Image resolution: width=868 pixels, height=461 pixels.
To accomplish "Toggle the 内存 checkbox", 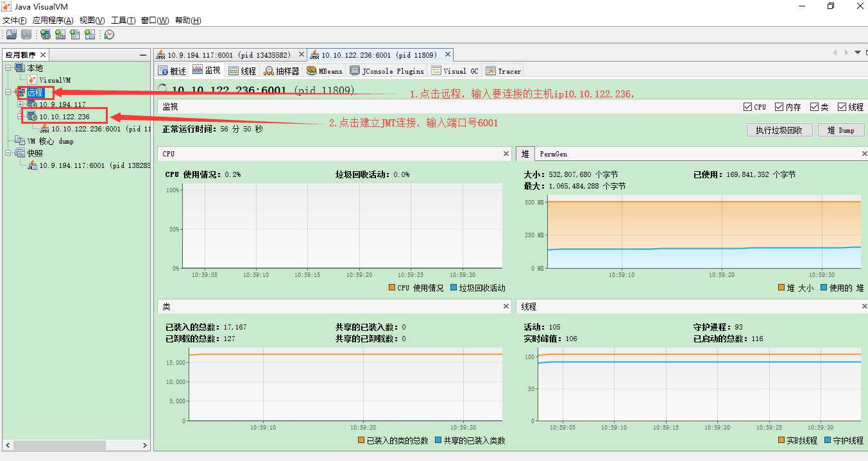I will [x=779, y=107].
